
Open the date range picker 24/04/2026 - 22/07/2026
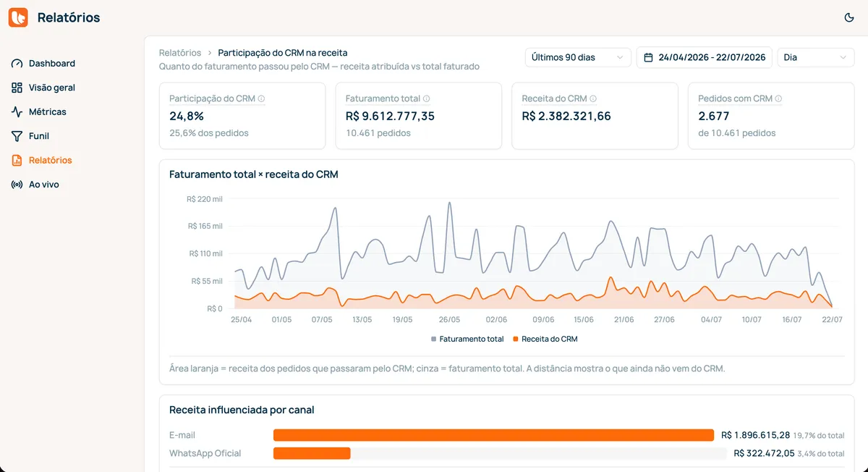(x=704, y=57)
